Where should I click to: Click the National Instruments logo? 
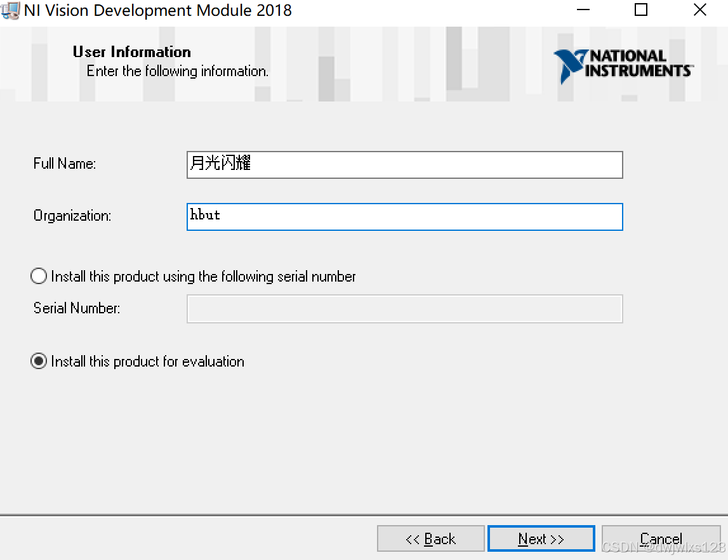[625, 66]
